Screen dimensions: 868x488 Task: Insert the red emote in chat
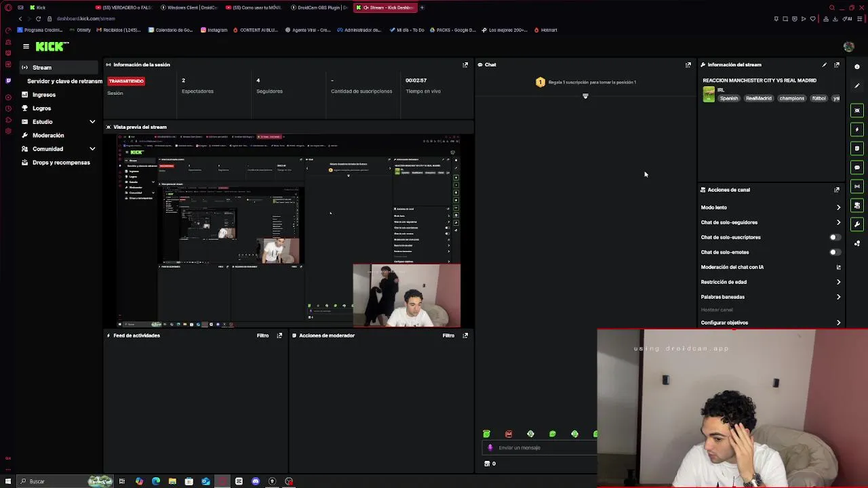coord(509,434)
